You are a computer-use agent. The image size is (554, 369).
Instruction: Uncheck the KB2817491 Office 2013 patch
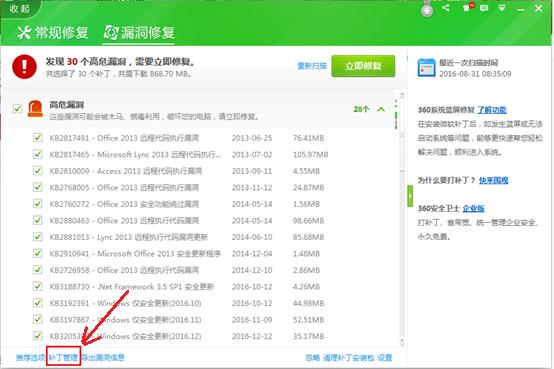37,137
